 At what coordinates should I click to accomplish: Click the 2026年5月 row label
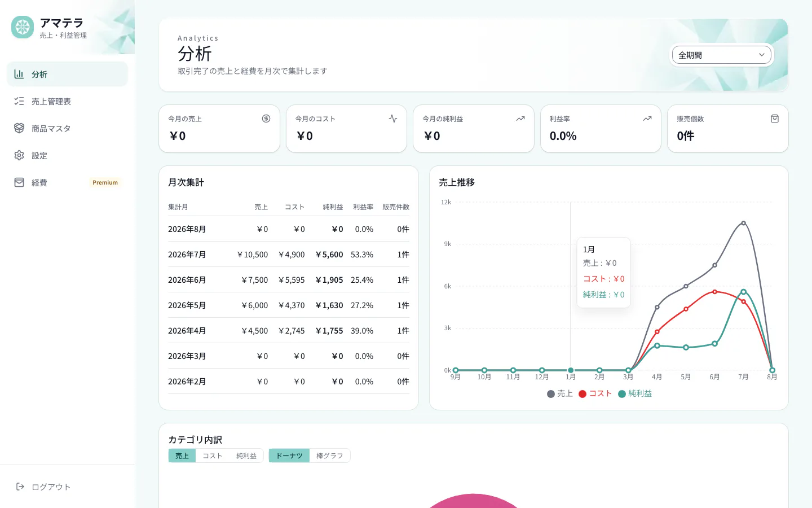point(187,305)
